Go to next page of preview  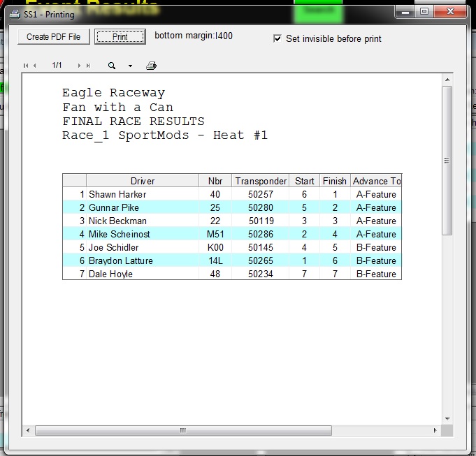point(79,66)
